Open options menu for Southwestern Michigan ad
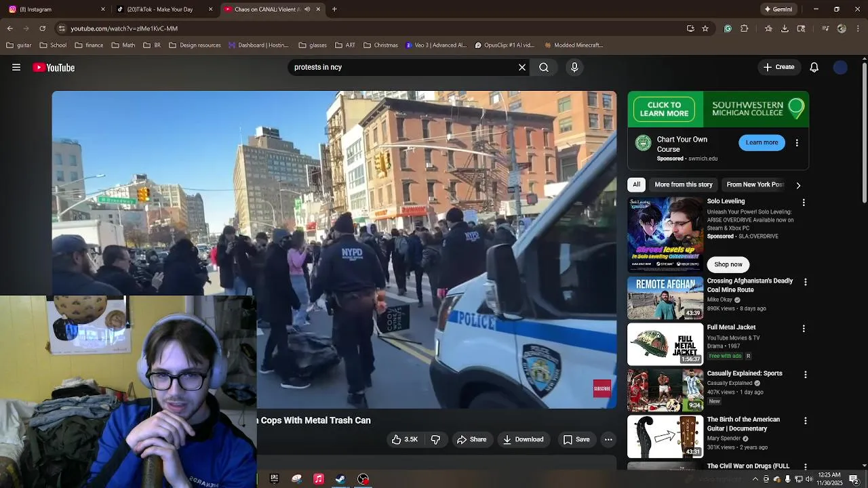Viewport: 868px width, 488px height. 797,143
